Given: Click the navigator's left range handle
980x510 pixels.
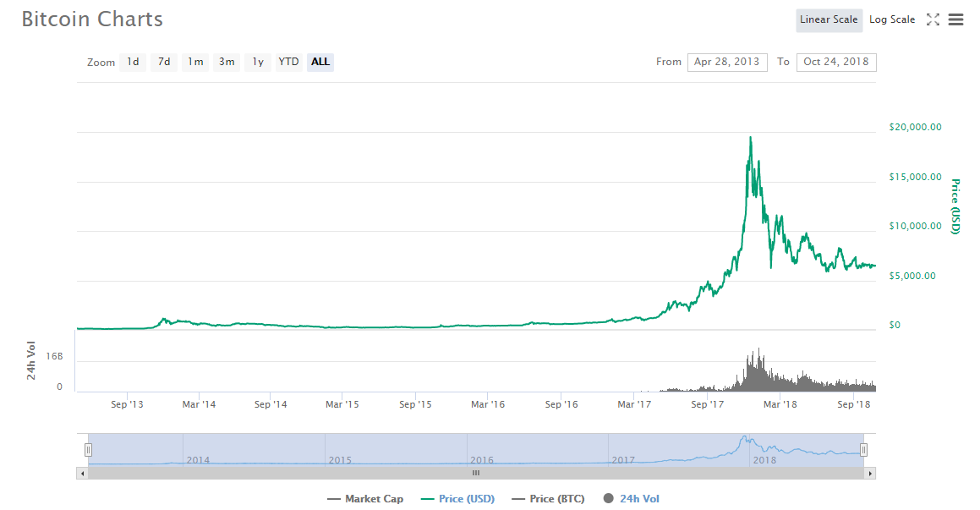Looking at the screenshot, I should (89, 449).
